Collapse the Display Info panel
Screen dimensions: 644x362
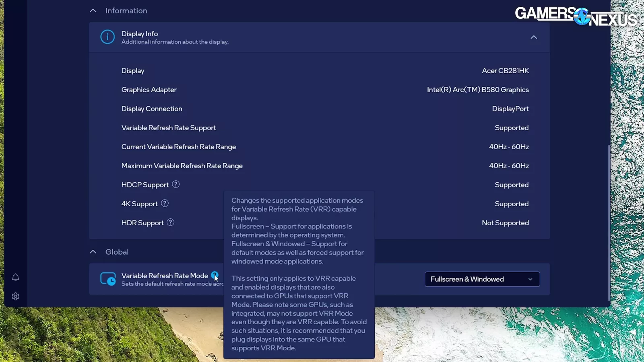534,37
